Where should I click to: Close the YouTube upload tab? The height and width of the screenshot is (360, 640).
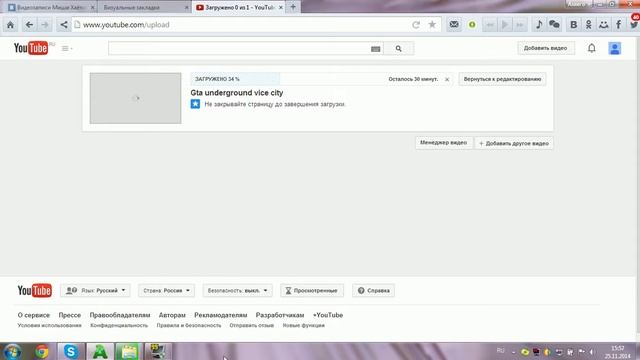click(281, 7)
